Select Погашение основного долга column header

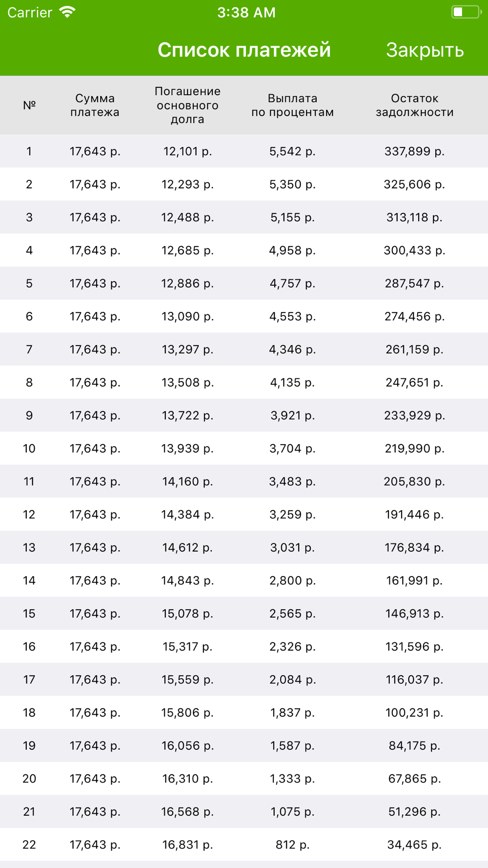tap(187, 105)
